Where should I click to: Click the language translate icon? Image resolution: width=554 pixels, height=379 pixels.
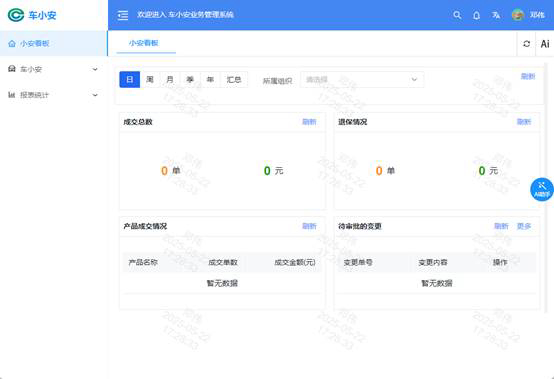click(x=496, y=15)
